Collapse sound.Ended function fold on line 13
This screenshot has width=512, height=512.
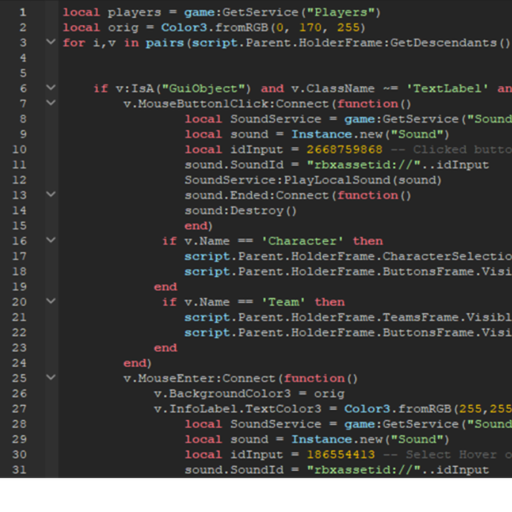[51, 194]
